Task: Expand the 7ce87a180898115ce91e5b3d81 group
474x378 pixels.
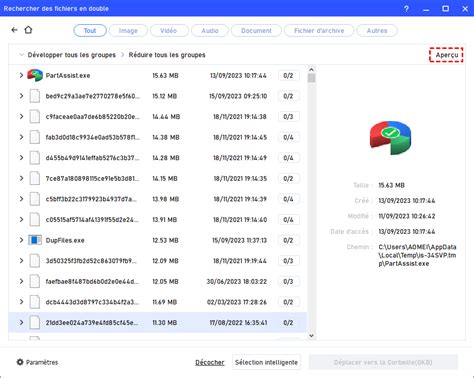Action: [21, 178]
